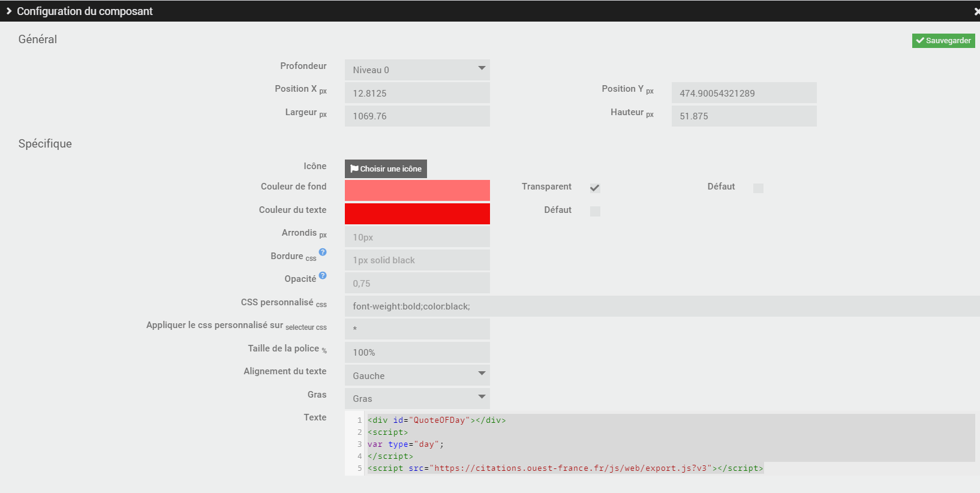Open Couleur de fond color swatch

[x=417, y=190]
